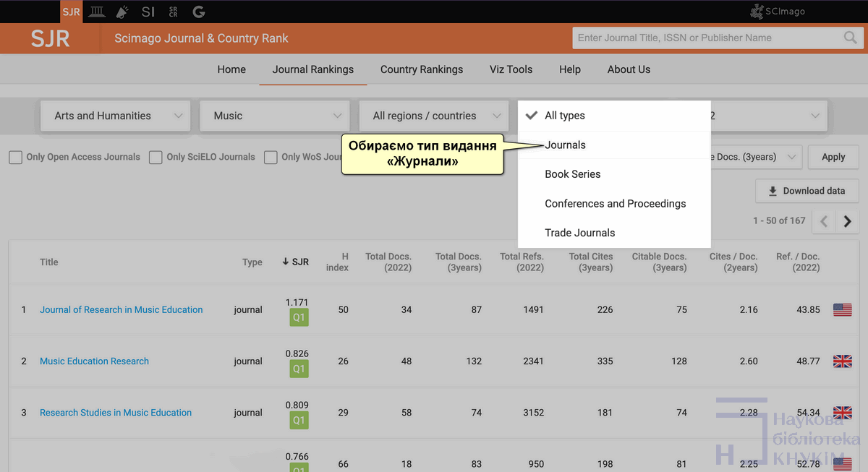Image resolution: width=868 pixels, height=472 pixels.
Task: Click the United States flag in first row
Action: [842, 309]
